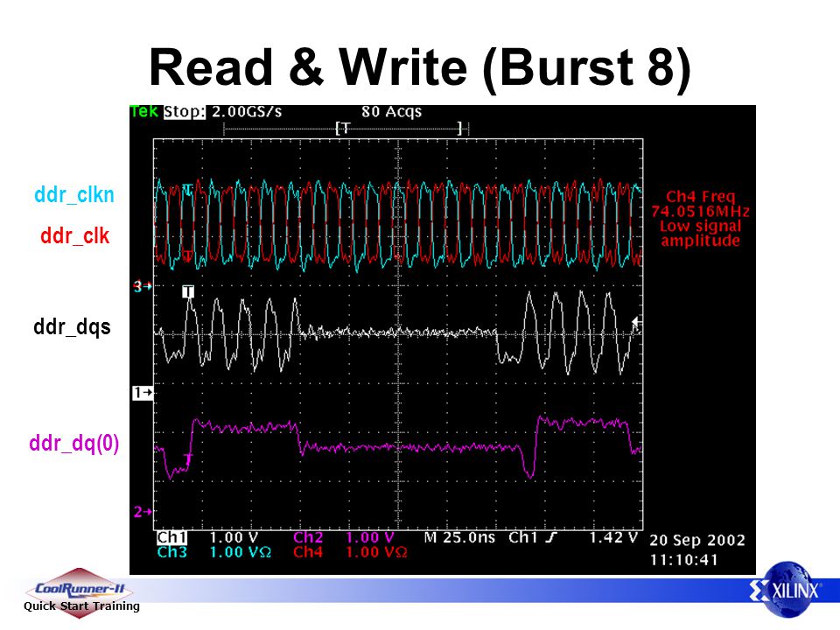Click the Ch2 1.00 V scale readout
Image resolution: width=840 pixels, height=630 pixels.
(x=370, y=537)
